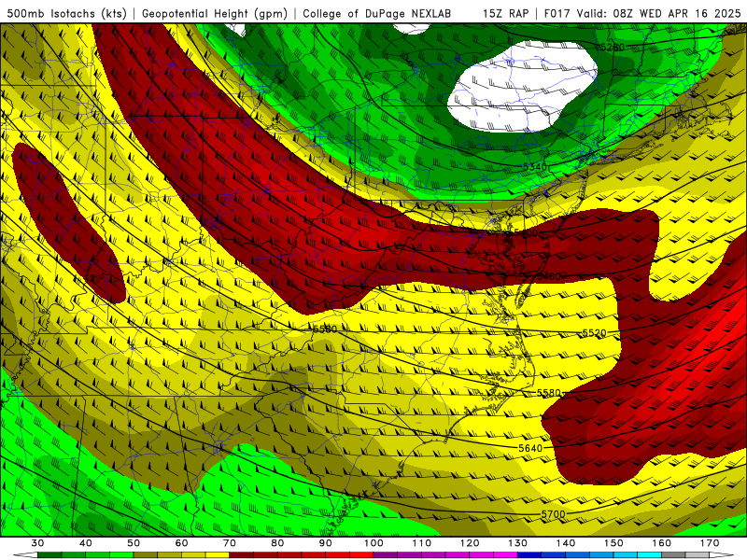Click the 140 value on the color scale

[566, 543]
